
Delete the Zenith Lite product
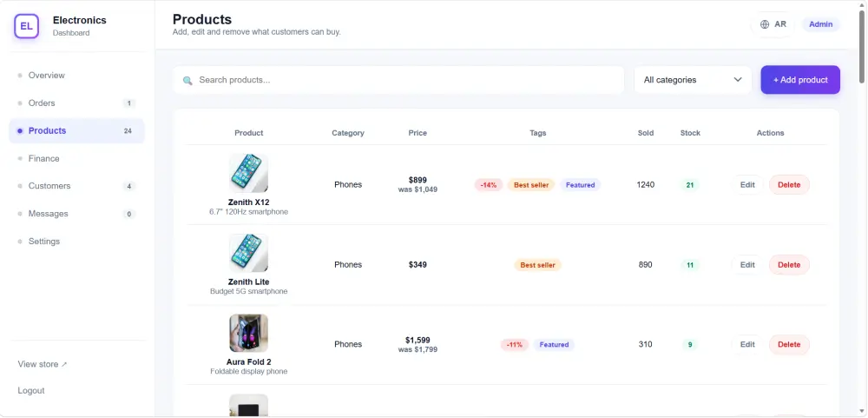[789, 264]
